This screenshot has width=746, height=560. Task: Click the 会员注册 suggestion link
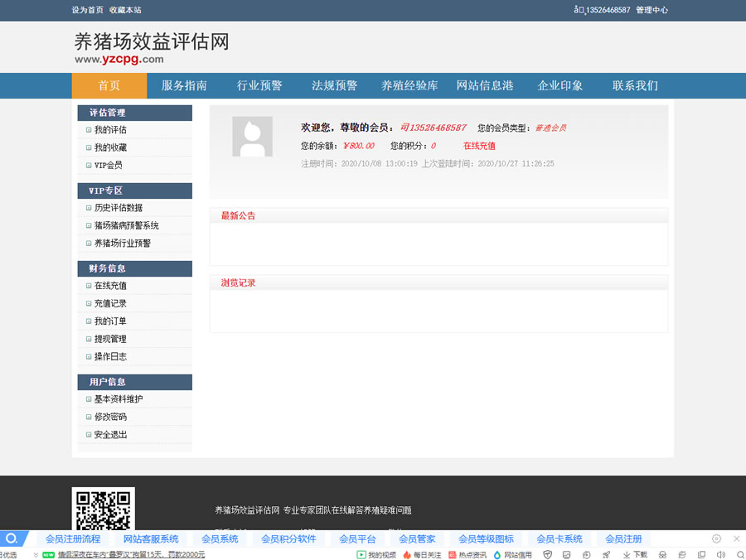point(623,539)
